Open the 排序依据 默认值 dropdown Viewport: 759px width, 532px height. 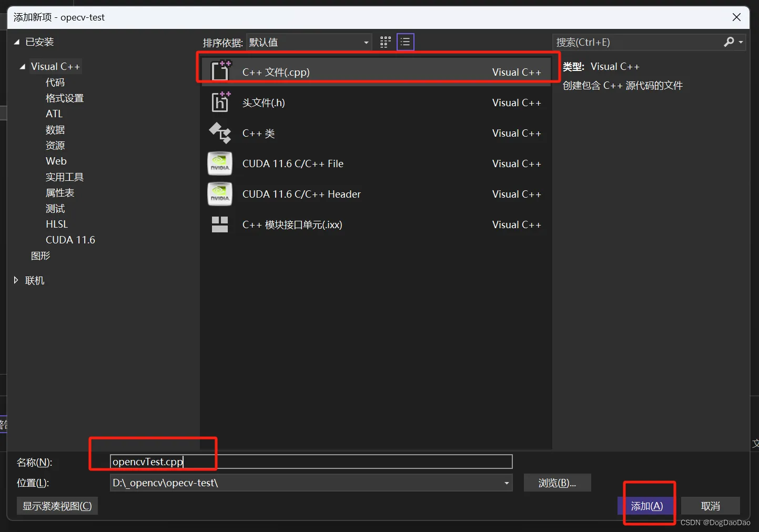[x=309, y=42]
